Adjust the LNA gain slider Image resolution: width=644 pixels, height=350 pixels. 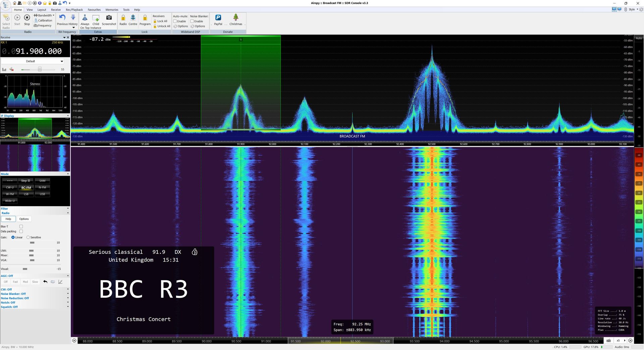click(31, 250)
